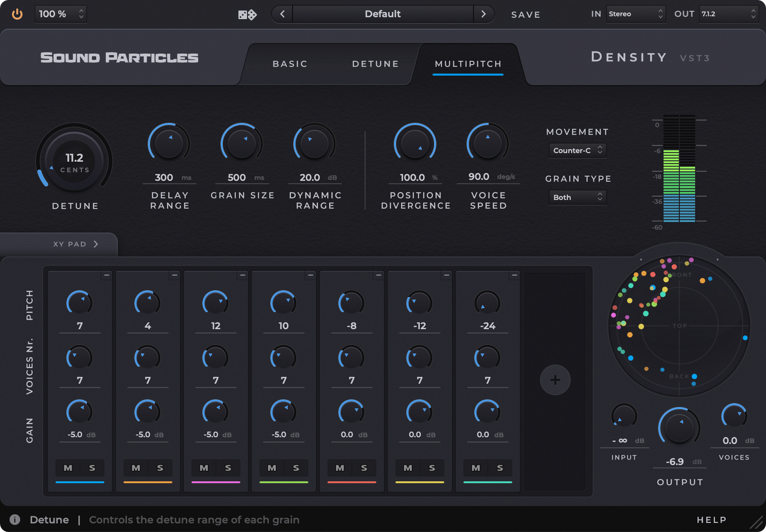Viewport: 766px width, 532px height.
Task: Open the Movement dropdown set to Counter-C
Action: 577,150
